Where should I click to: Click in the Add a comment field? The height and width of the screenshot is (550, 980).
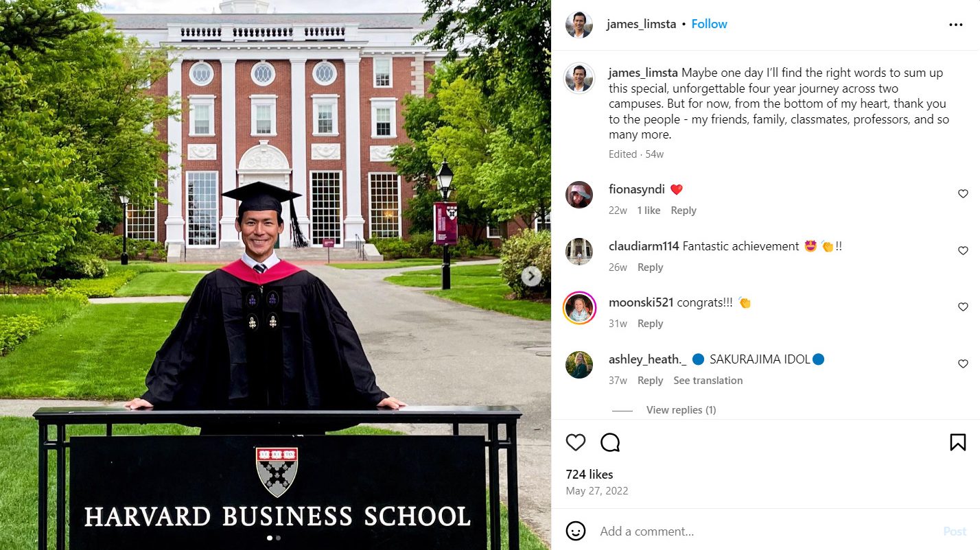click(x=755, y=531)
